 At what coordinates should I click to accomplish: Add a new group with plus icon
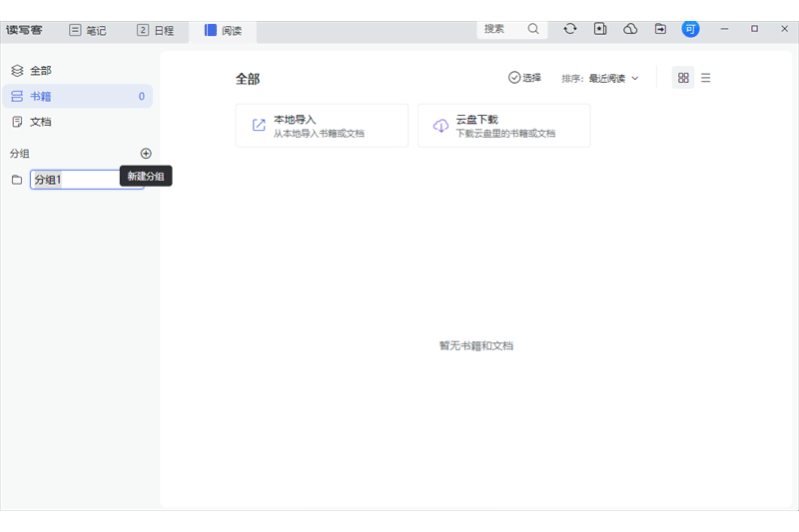146,154
